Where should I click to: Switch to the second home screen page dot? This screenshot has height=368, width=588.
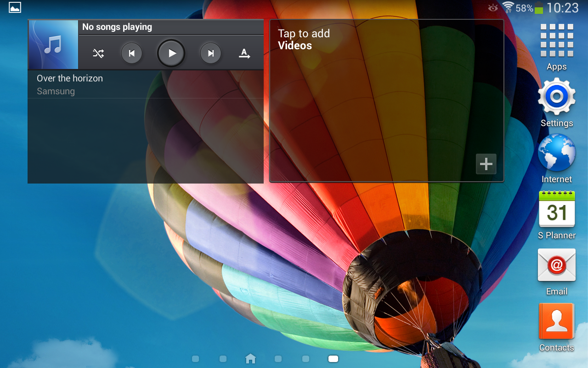[x=223, y=359]
